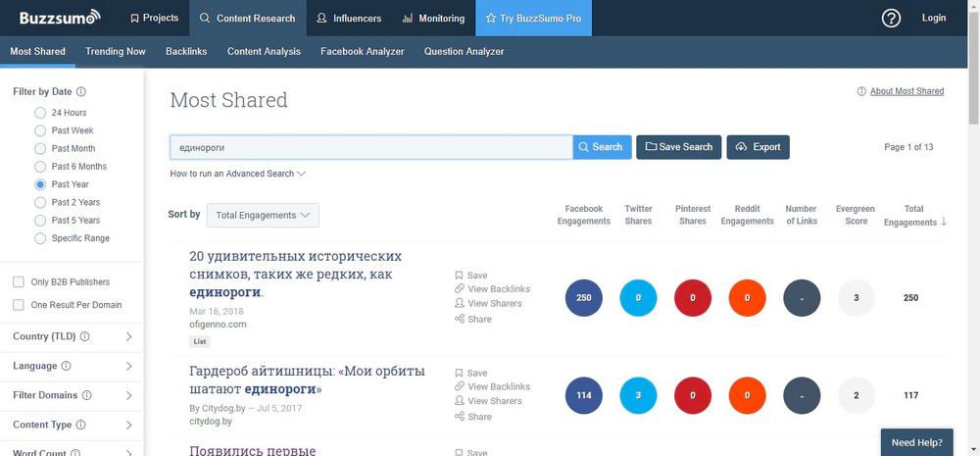
Task: Click About Most Shared info icon
Action: coord(861,91)
